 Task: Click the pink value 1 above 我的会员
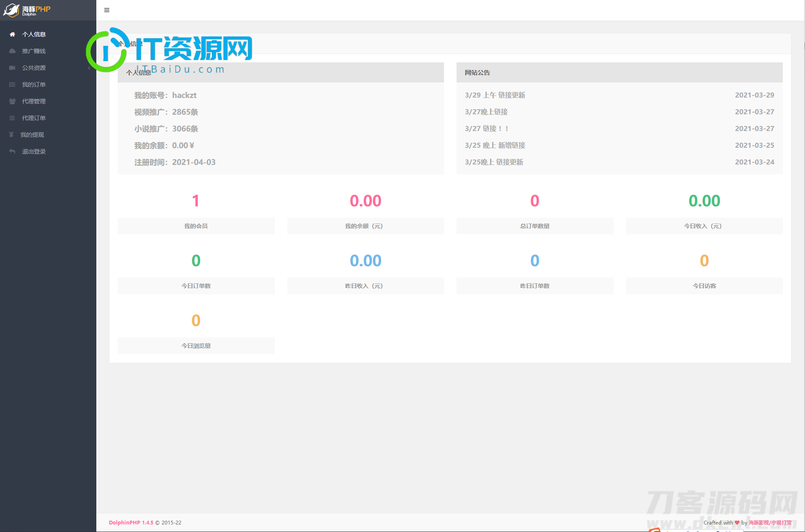click(196, 201)
